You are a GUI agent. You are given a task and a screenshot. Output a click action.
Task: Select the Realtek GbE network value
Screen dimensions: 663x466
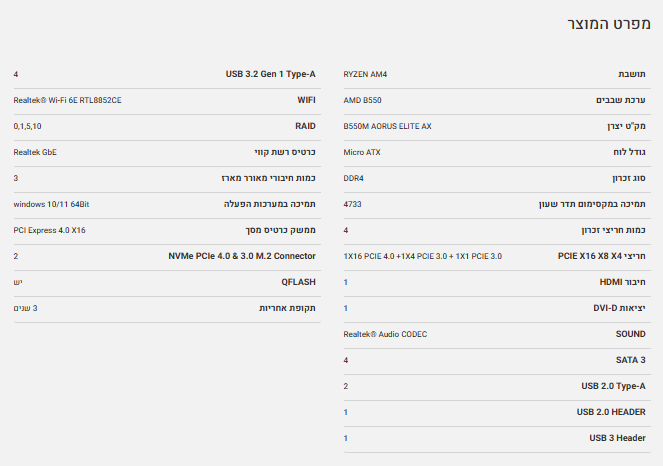(35, 152)
